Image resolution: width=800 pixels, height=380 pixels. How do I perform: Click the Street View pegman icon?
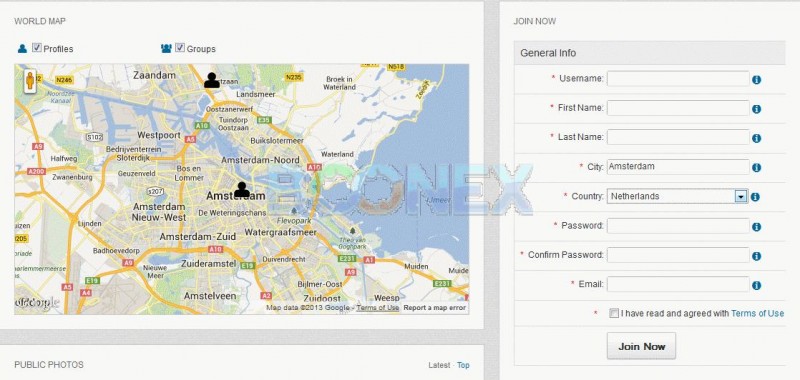coord(30,81)
